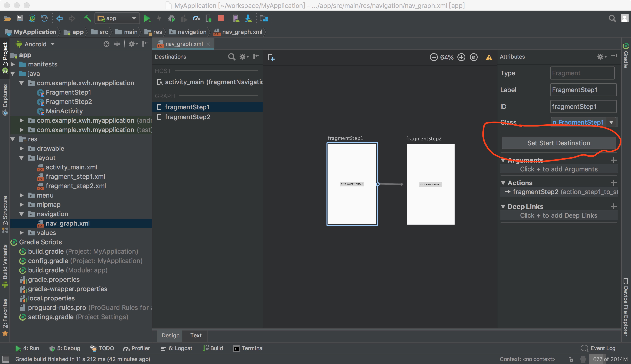Navigate back with the blue arrow

[x=60, y=18]
